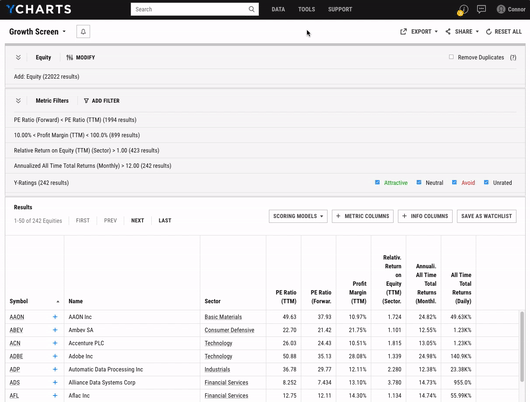Click the alert bell button
This screenshot has width=530, height=402.
83,32
